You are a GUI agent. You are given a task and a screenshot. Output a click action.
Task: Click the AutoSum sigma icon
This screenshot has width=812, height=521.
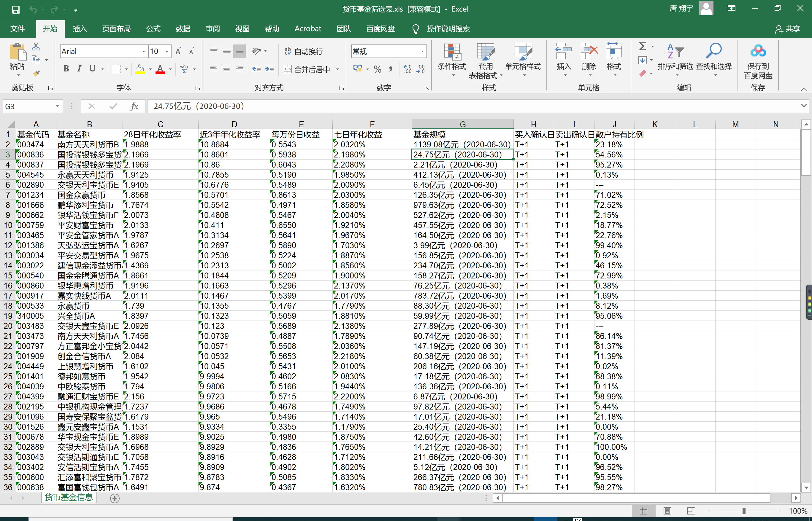(x=642, y=46)
